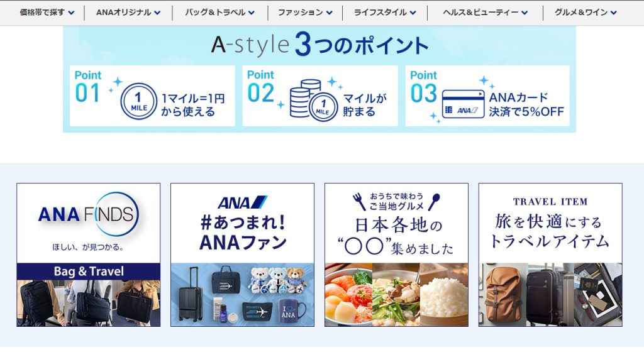Viewport: 644px width, 362px height.
Task: Expand the 価格帯で探す dropdown
Action: (x=47, y=13)
